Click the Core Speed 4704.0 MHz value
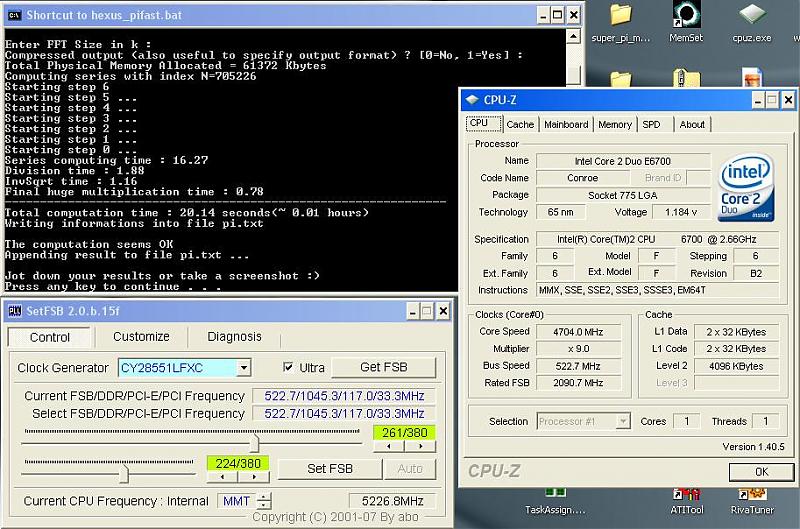 [x=578, y=332]
